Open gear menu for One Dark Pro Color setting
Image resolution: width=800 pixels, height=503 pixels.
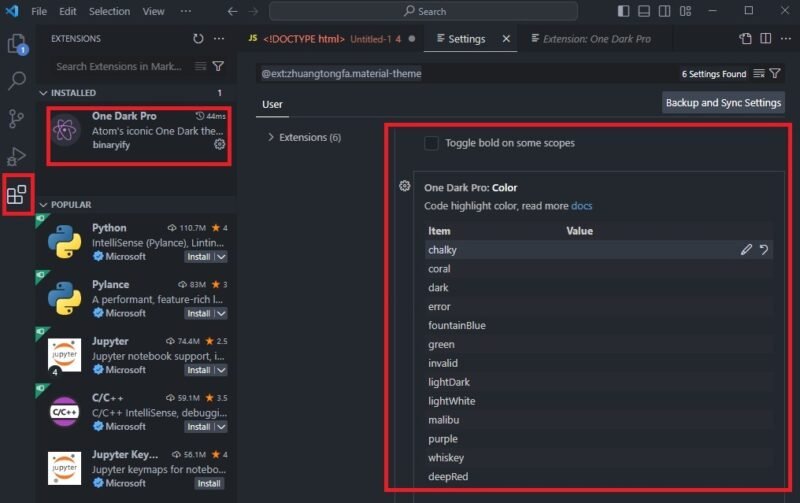pos(405,186)
